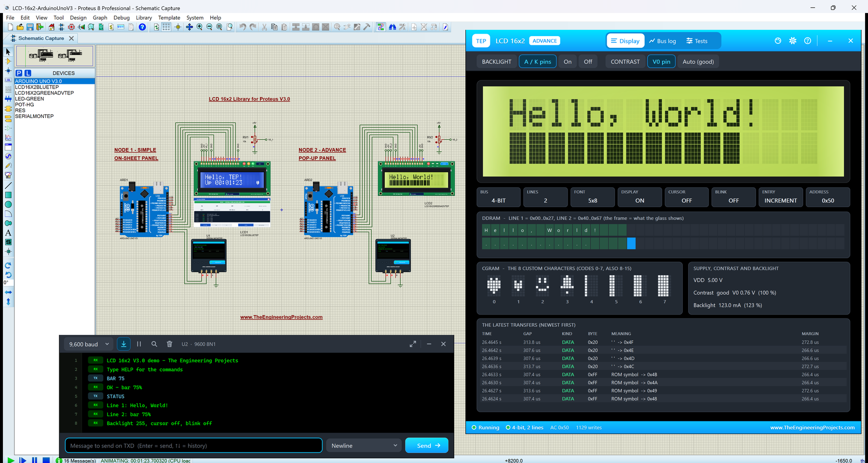Turn backlight On in LCD panel
Viewport: 868px width, 463px height.
(568, 62)
